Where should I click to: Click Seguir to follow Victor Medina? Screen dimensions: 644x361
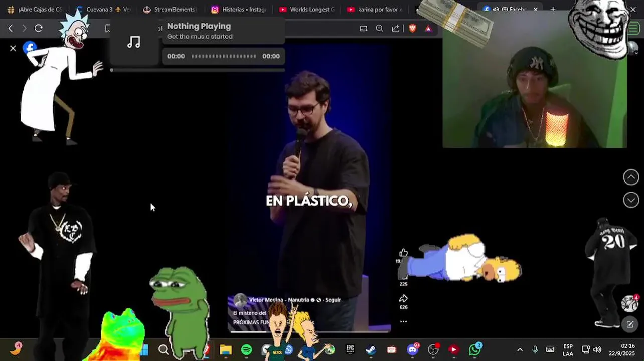[333, 300]
